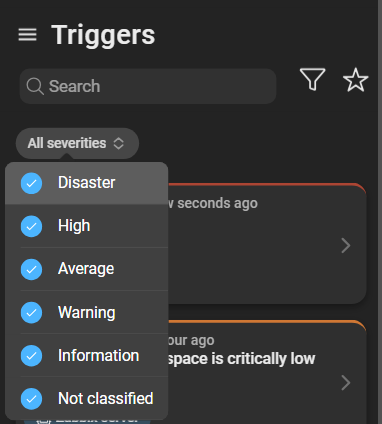Collapse the All severities dropdown
This screenshot has width=382, height=424.
(x=77, y=143)
